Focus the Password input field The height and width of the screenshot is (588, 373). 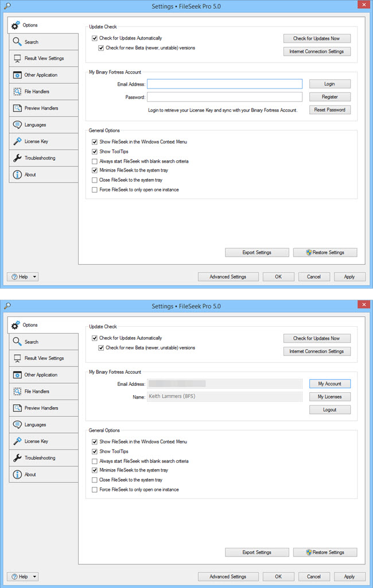(224, 97)
